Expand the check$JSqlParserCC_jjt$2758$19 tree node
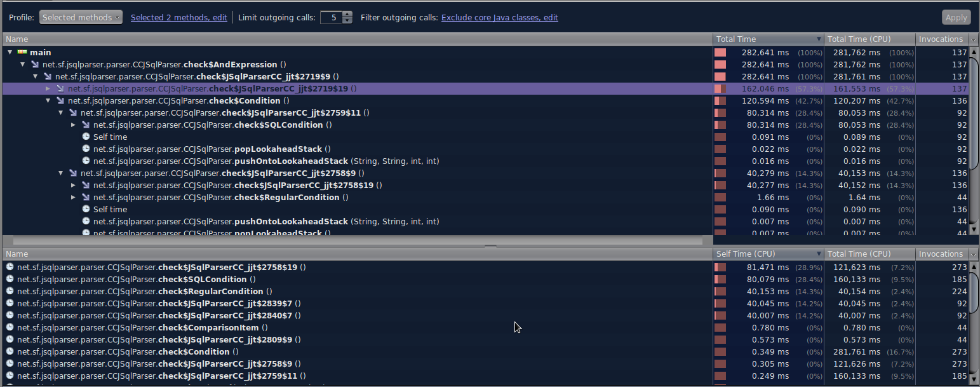 [x=74, y=186]
